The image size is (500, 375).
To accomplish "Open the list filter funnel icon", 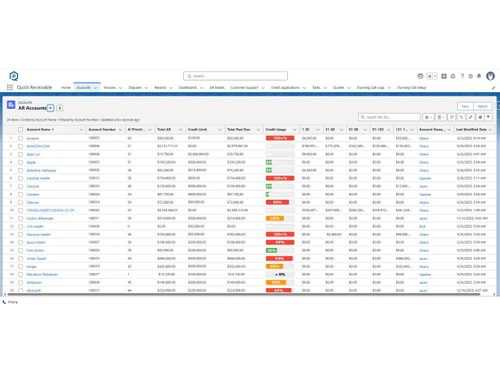I will [x=488, y=117].
